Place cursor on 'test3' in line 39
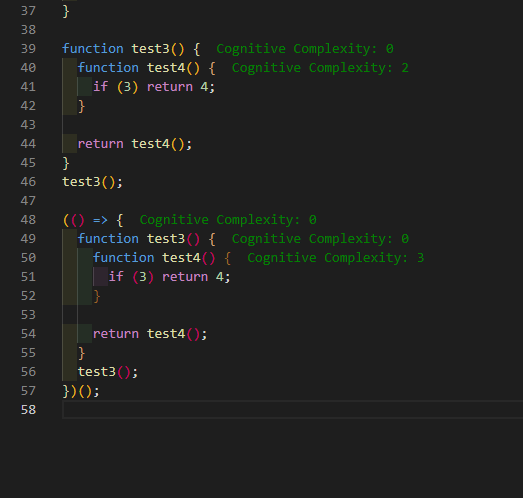 point(150,49)
